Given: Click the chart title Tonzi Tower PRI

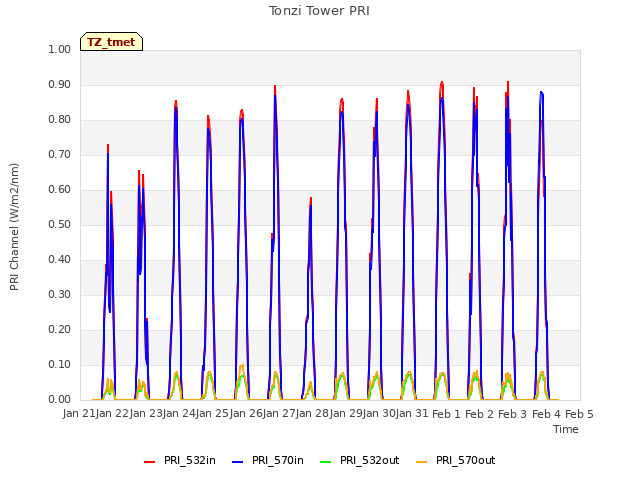Looking at the screenshot, I should 319,11.
